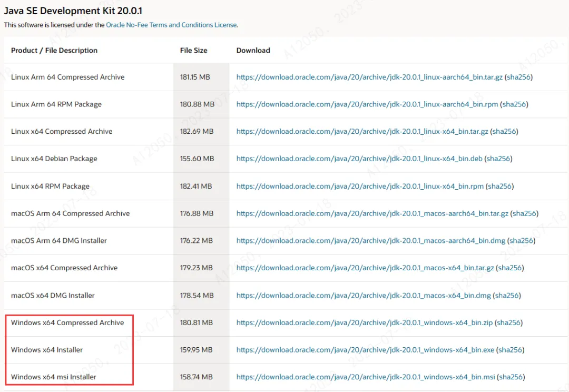This screenshot has width=569, height=392.
Task: Download the macos-aarch64_bin.dmg installer link
Action: click(x=371, y=241)
